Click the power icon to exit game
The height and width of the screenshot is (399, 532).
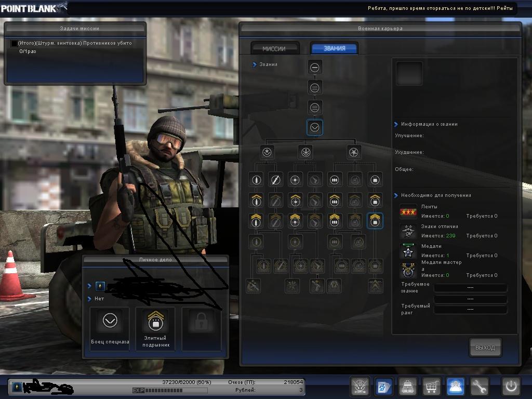(510, 387)
